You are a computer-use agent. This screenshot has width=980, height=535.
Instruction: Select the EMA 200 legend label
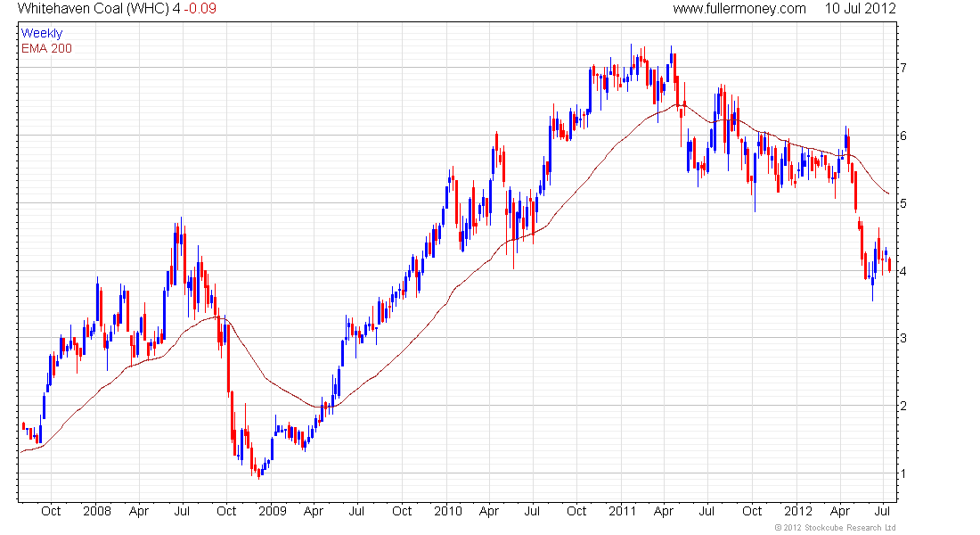pyautogui.click(x=46, y=48)
